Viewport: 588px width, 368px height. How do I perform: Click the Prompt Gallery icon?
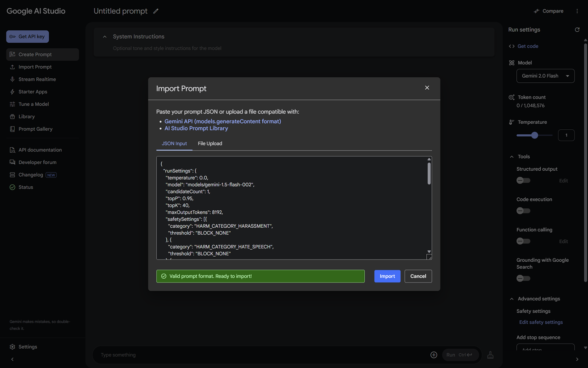12,129
